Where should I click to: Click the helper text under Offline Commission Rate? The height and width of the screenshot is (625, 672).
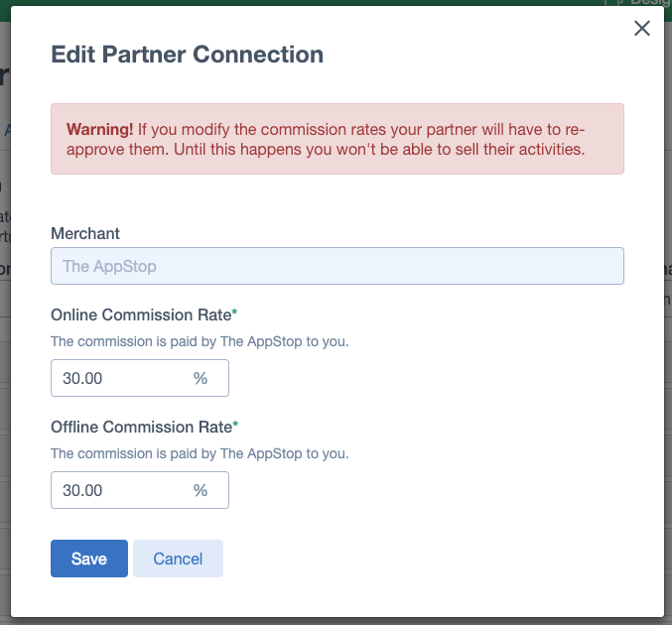point(200,453)
